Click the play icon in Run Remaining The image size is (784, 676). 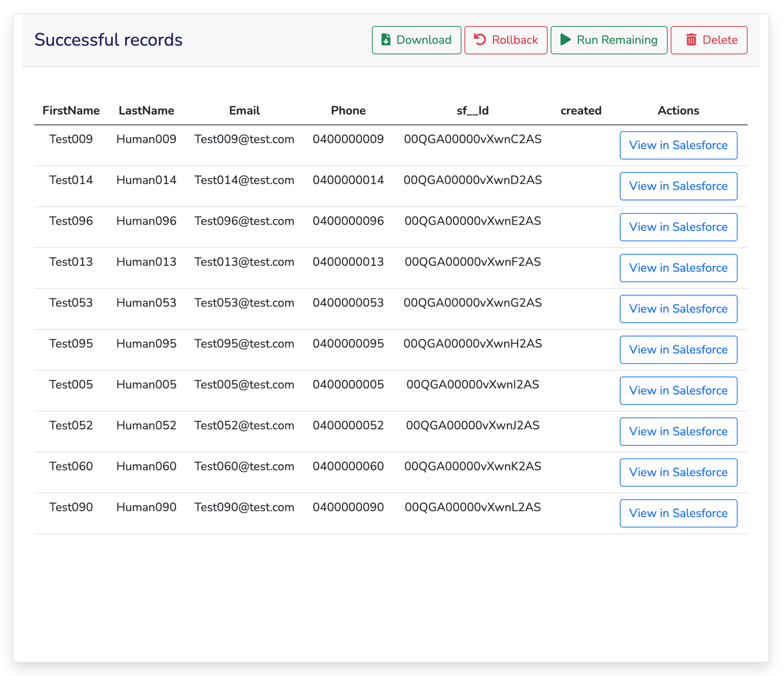point(565,39)
